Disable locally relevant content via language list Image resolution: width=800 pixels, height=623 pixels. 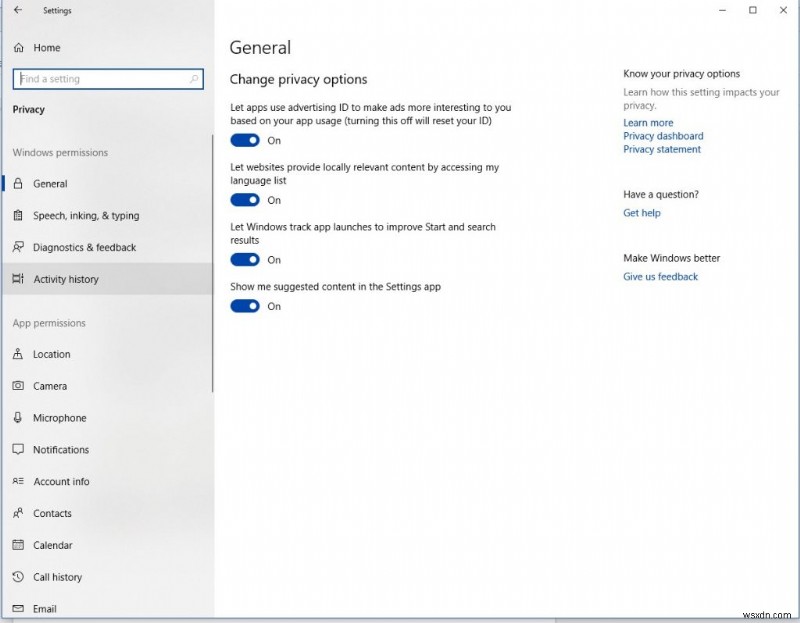coord(244,200)
